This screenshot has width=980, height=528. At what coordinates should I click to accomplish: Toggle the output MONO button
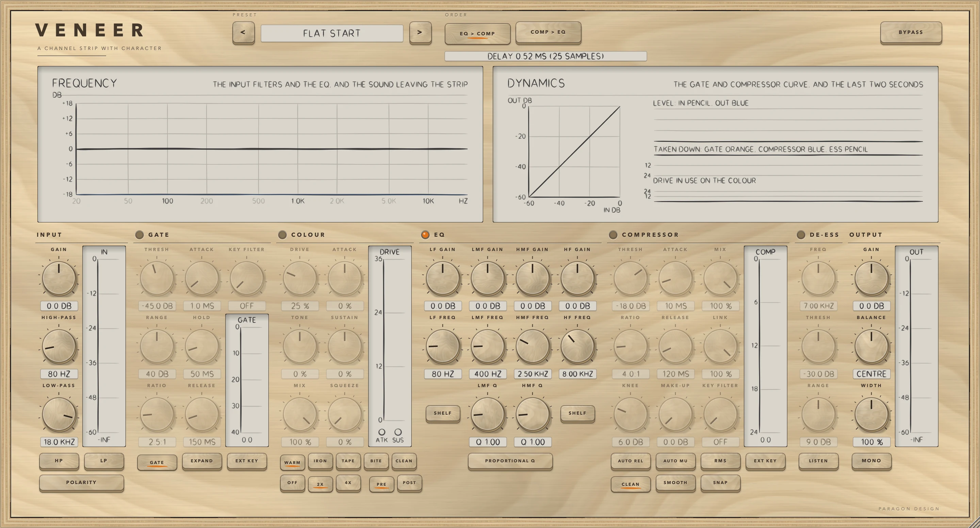click(x=871, y=461)
